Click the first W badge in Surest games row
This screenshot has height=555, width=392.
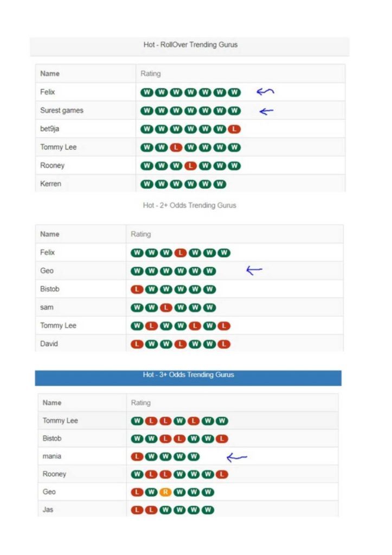click(147, 111)
